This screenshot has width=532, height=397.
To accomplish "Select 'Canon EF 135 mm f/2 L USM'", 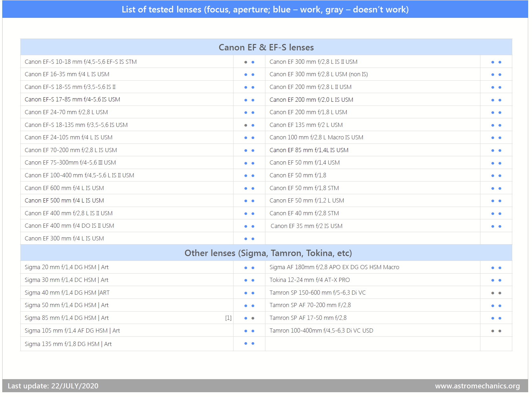I will click(x=306, y=125).
